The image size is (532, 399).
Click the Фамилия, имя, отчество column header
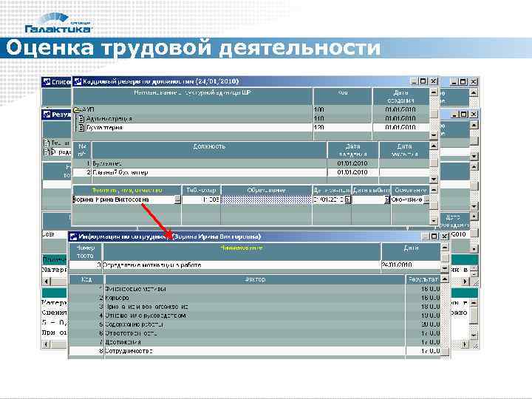coord(127,191)
